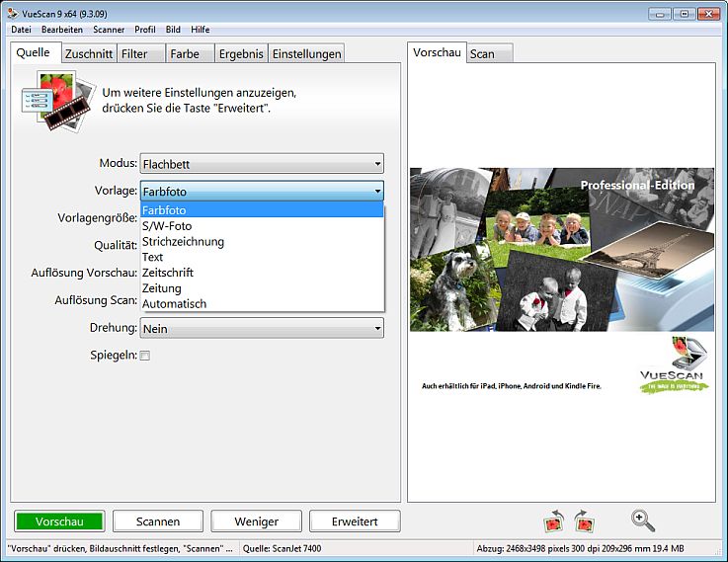Viewport: 728px width, 562px height.
Task: Toggle the Spiegeln checkbox
Action: 145,356
